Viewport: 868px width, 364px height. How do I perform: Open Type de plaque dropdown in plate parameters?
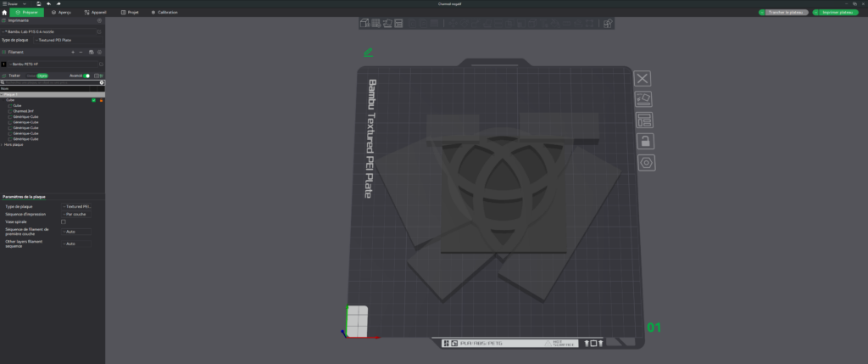(76, 207)
